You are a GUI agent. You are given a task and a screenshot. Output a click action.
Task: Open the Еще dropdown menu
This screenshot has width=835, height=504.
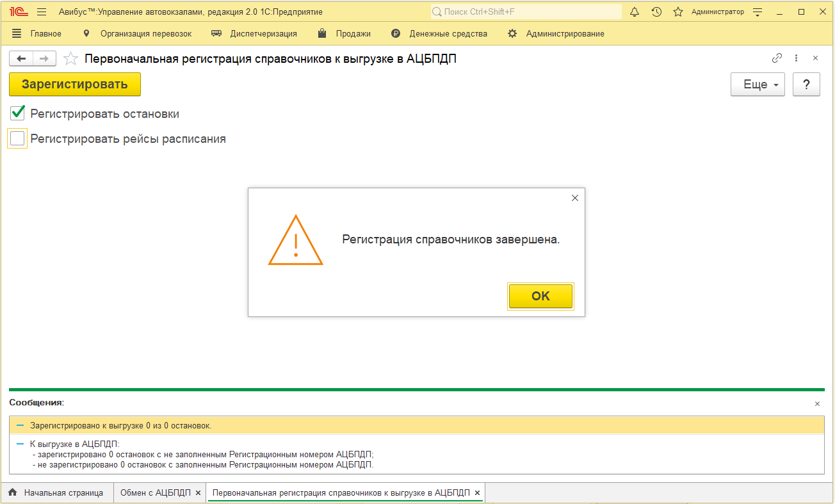(757, 84)
